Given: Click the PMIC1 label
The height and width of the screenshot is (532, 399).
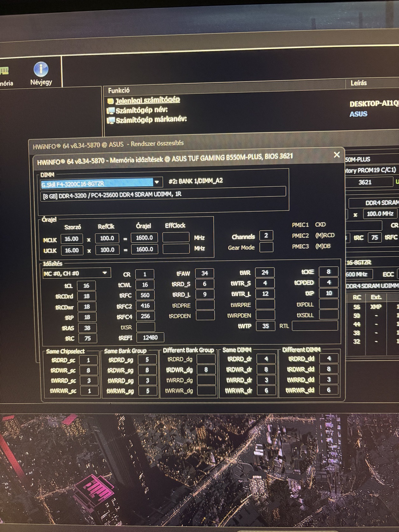Looking at the screenshot, I should coord(300,225).
